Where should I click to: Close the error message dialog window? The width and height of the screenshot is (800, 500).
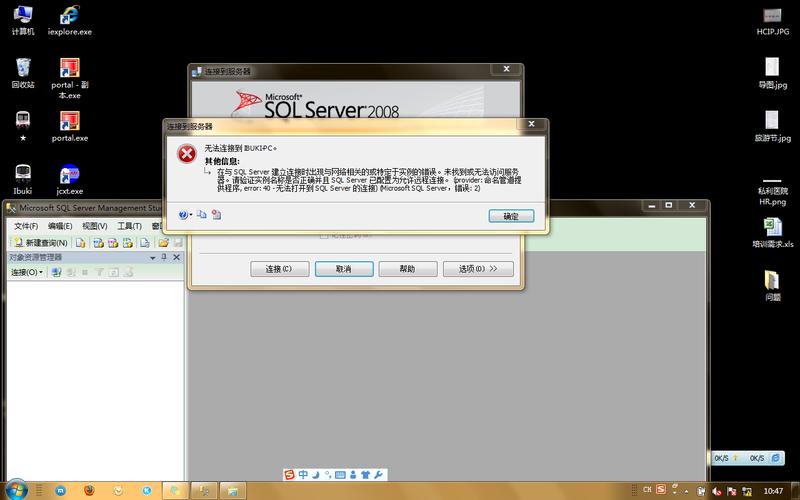[x=532, y=124]
